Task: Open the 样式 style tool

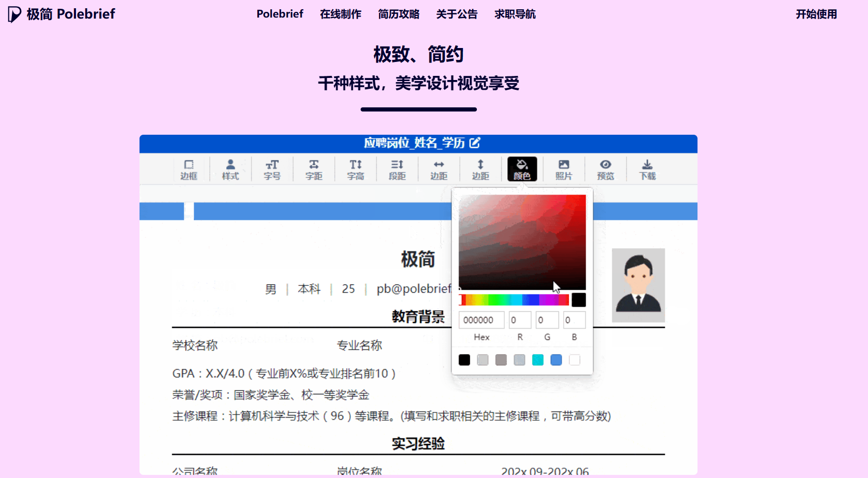Action: [230, 169]
